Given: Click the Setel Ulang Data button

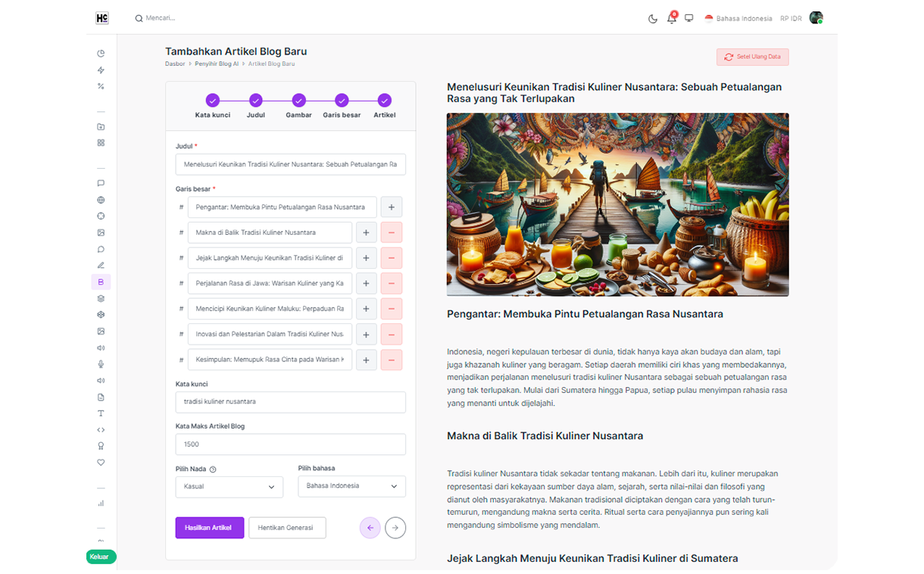Looking at the screenshot, I should [753, 57].
